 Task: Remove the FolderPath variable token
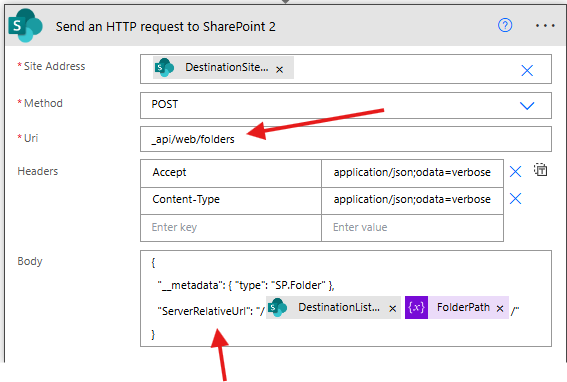500,309
